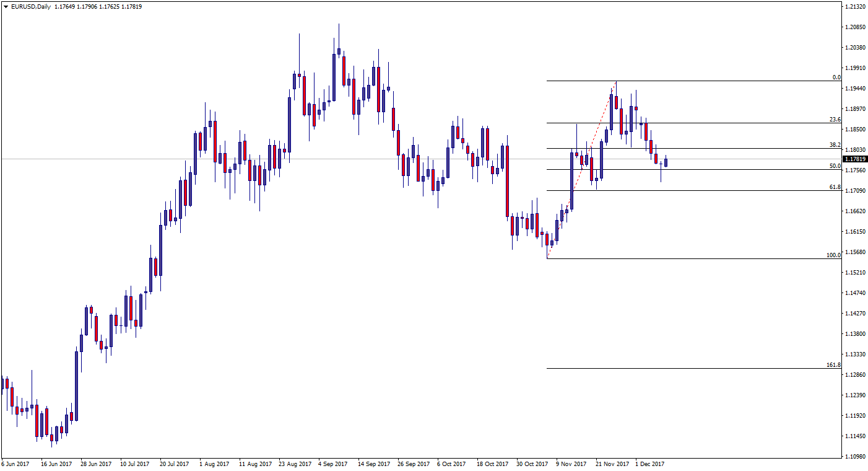Click the EURUSD,Daily chart title text
The image size is (868, 471).
(31, 7)
